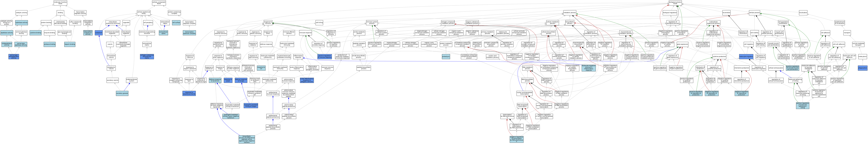Select positive regulation of leukocyte tethering or rolling
This screenshot has width=868, height=144.
pos(803,106)
